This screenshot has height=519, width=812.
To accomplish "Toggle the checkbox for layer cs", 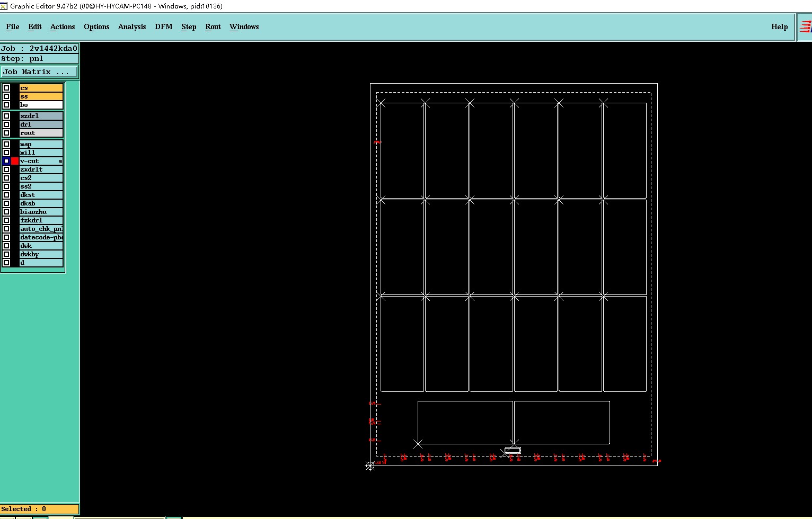I will [6, 88].
